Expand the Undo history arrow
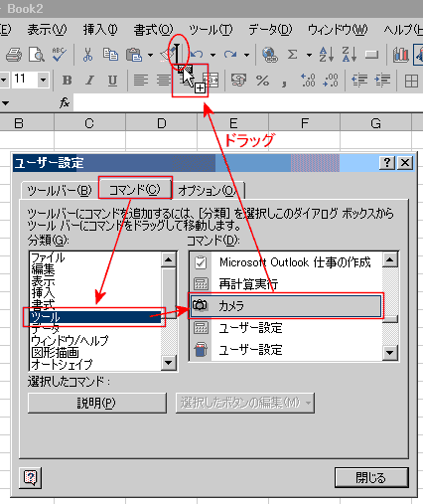This screenshot has height=504, width=423. point(212,55)
